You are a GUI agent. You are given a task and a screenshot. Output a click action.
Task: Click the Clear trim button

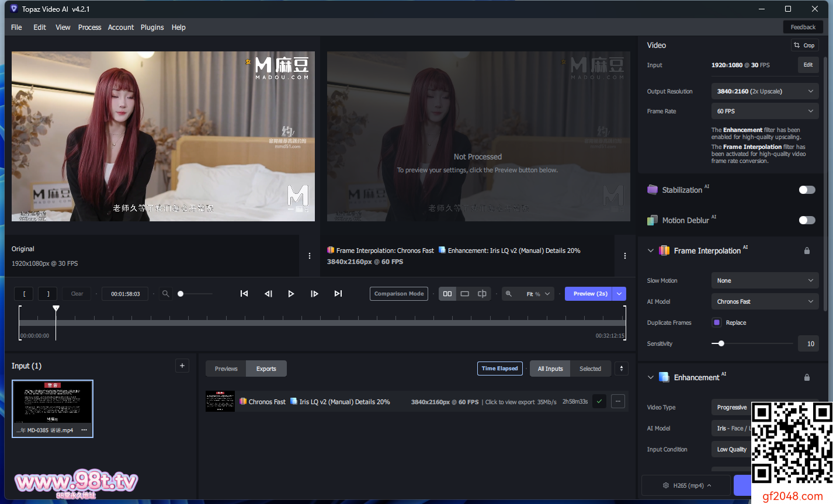tap(77, 294)
